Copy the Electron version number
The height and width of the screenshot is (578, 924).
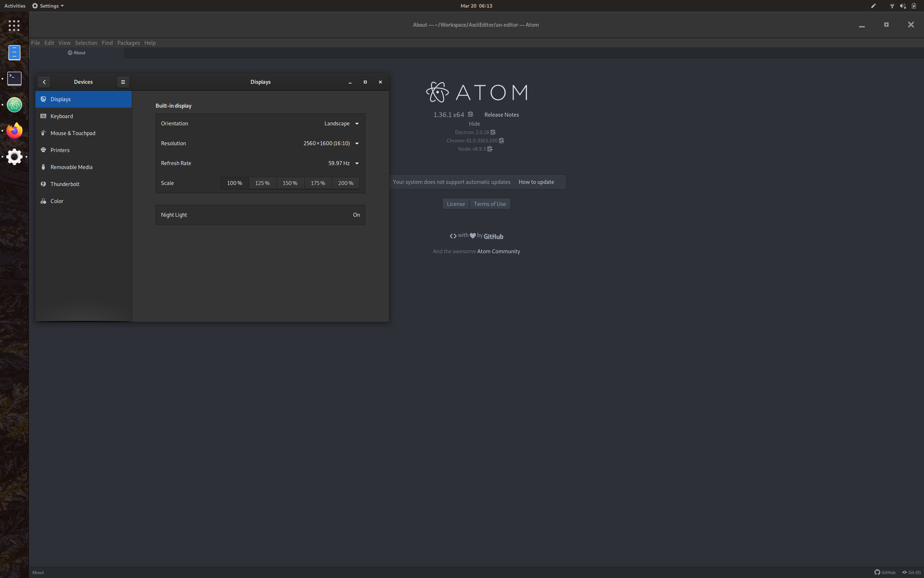pyautogui.click(x=493, y=132)
